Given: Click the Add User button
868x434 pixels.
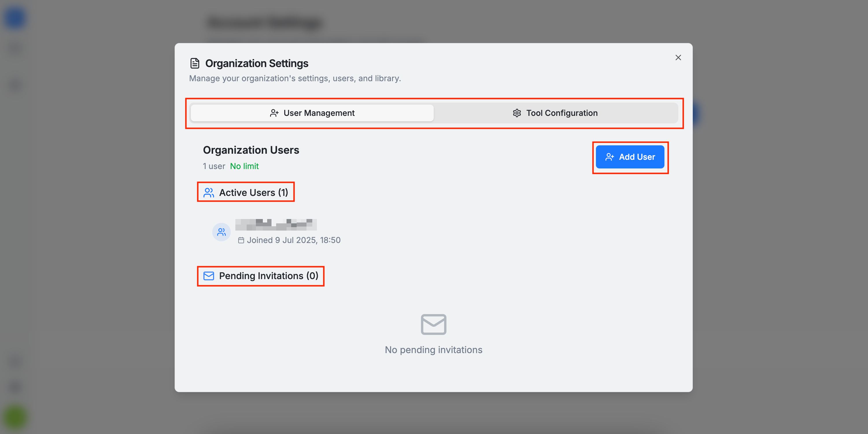Looking at the screenshot, I should pyautogui.click(x=630, y=157).
